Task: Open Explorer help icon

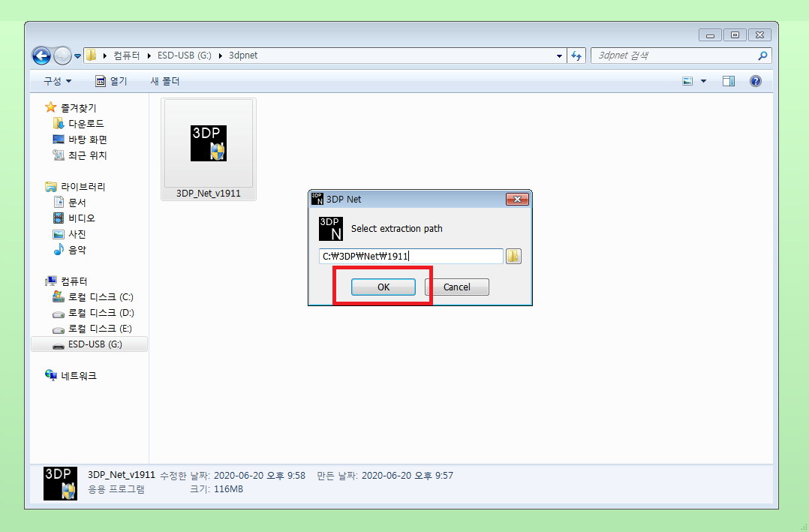Action: (755, 81)
